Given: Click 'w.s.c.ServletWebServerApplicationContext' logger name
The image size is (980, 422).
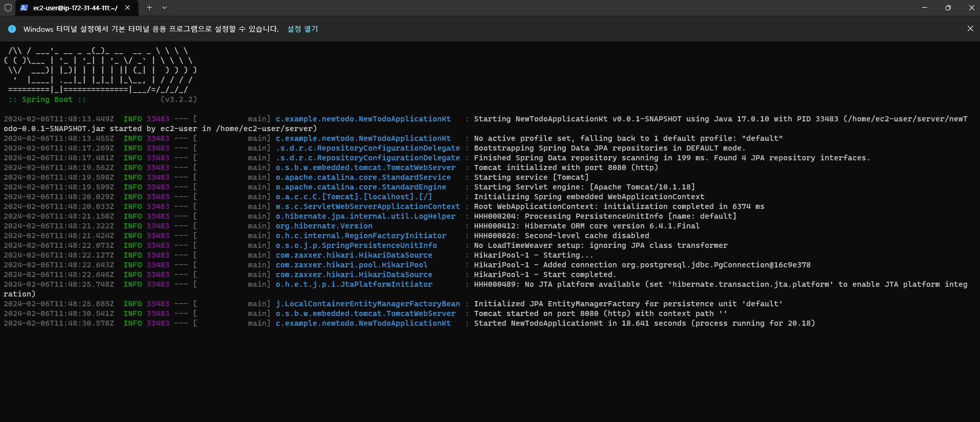Looking at the screenshot, I should click(x=368, y=206).
